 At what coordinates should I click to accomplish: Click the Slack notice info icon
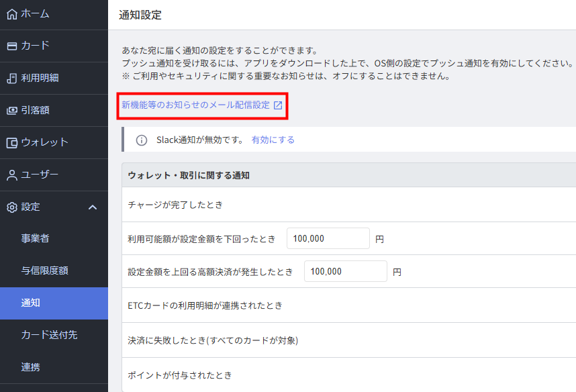142,140
